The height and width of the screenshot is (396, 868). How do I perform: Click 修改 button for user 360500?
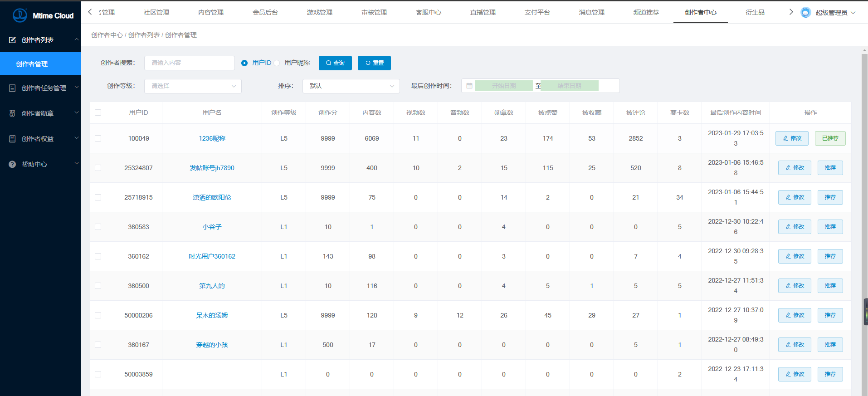[x=795, y=286]
